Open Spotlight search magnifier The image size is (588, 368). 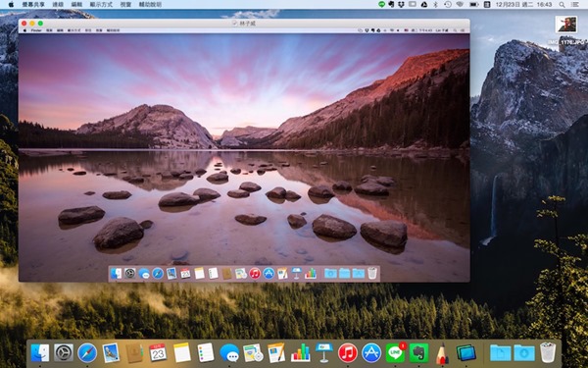point(562,5)
